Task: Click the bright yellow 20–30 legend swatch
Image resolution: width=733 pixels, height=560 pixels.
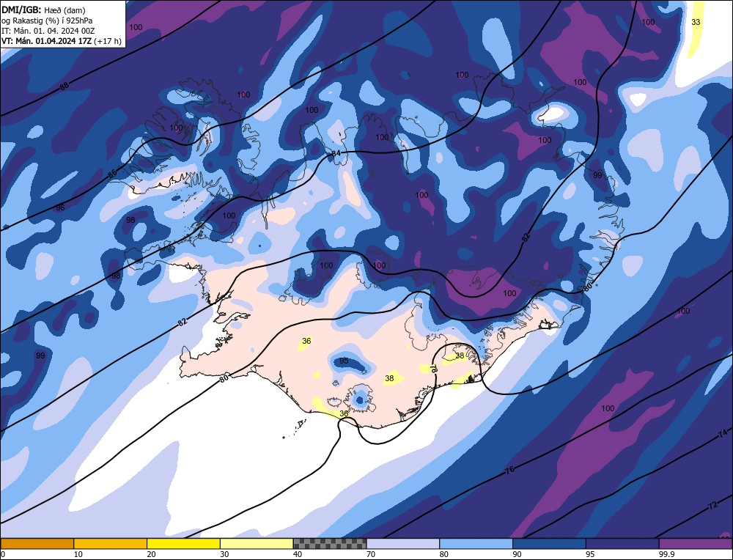Action: coord(183,543)
